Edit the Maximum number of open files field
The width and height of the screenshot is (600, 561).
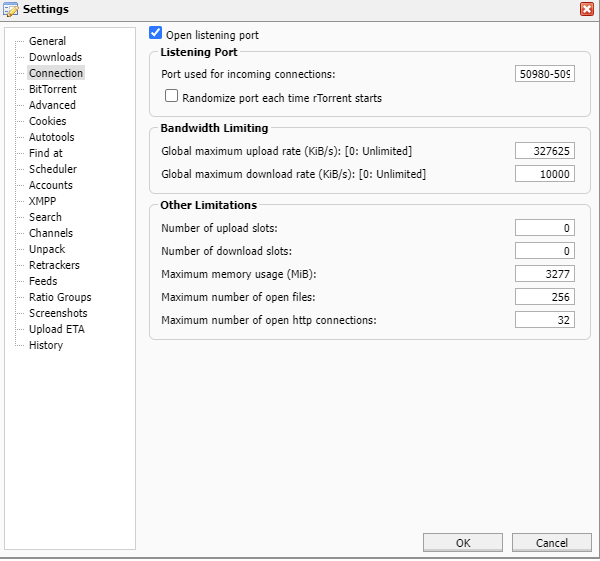[x=545, y=297]
